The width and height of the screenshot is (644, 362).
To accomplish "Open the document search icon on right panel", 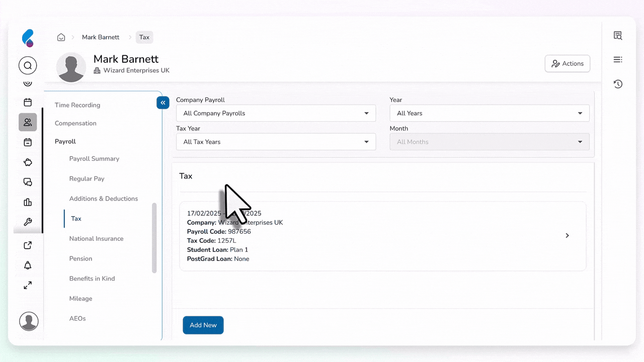I will click(618, 35).
